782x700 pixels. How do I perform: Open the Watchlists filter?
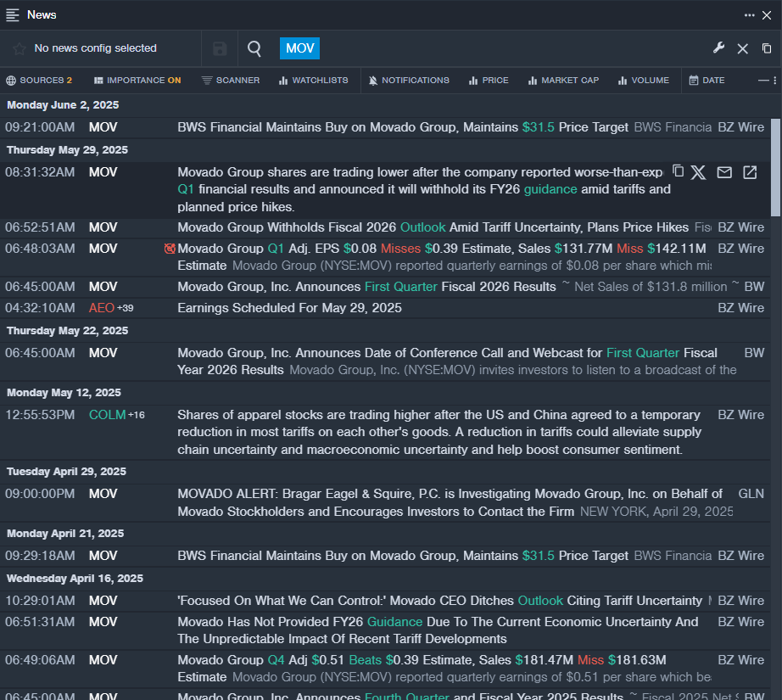tap(313, 81)
